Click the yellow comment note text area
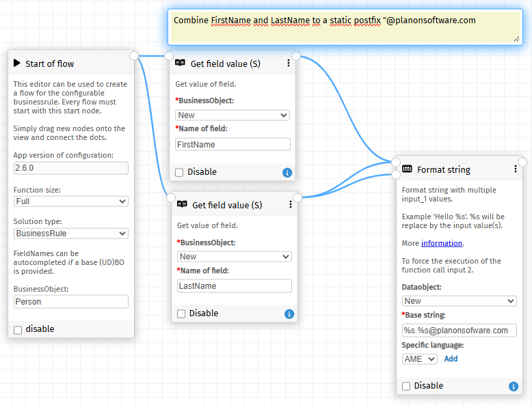This screenshot has width=532, height=405. (345, 27)
